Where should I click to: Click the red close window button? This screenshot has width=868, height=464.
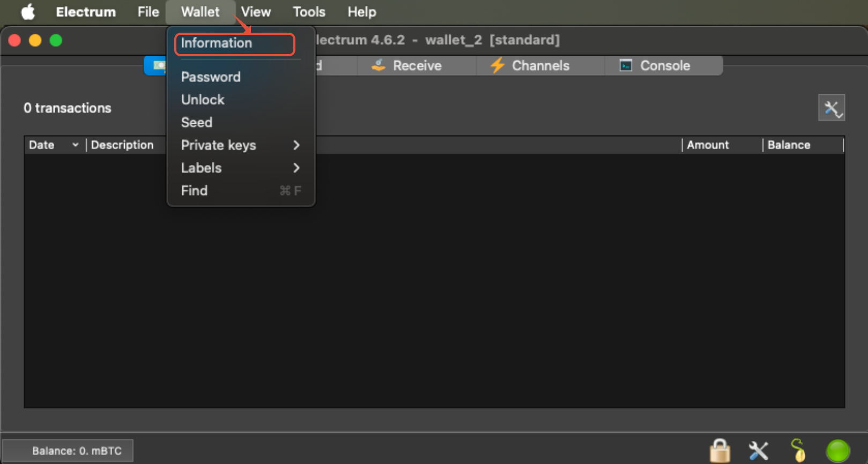click(15, 41)
